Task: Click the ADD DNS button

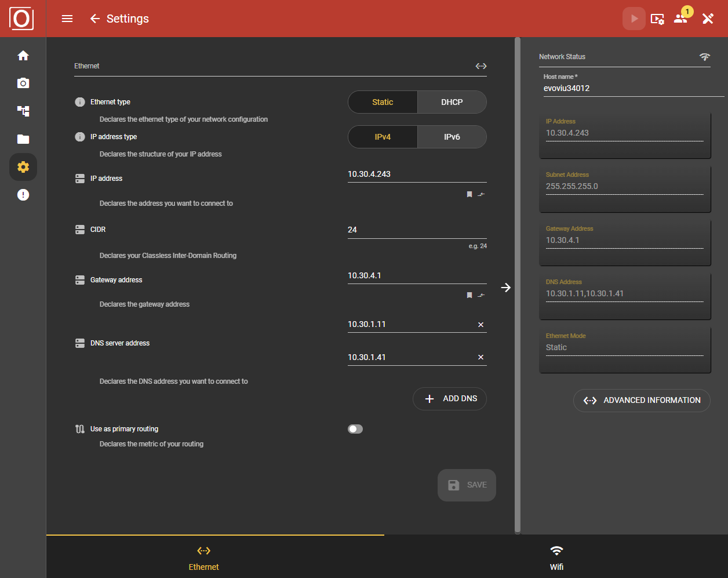Action: pos(450,399)
